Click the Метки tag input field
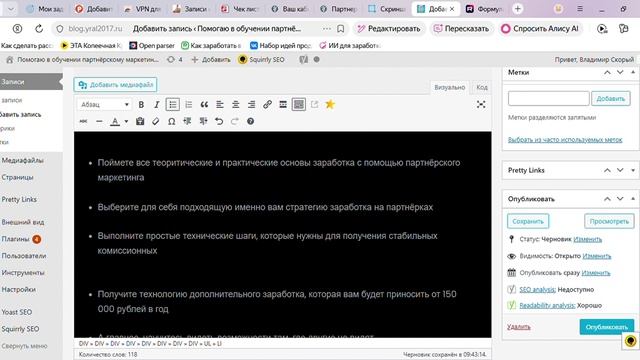The width and height of the screenshot is (640, 360). pos(549,98)
